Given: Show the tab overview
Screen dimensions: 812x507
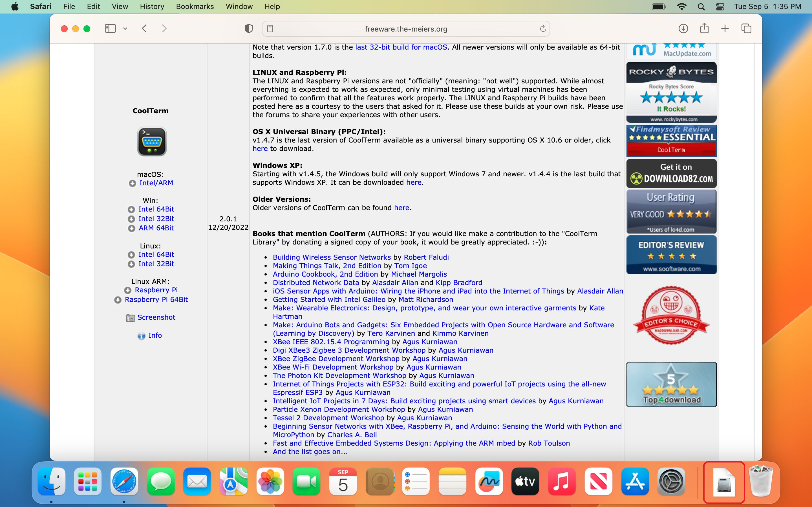Looking at the screenshot, I should [x=746, y=28].
